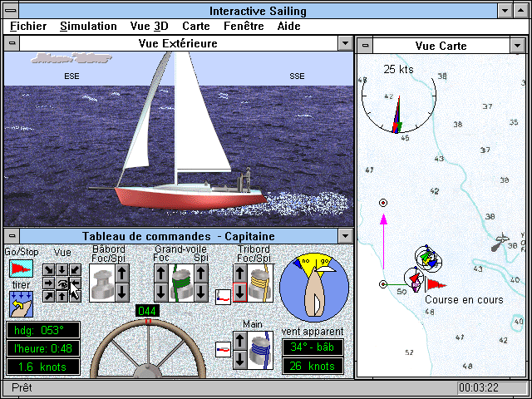Screen dimensions: 532x399
Task: Toggle the jib sail-shape icon near Tribord
Action: 224,297
